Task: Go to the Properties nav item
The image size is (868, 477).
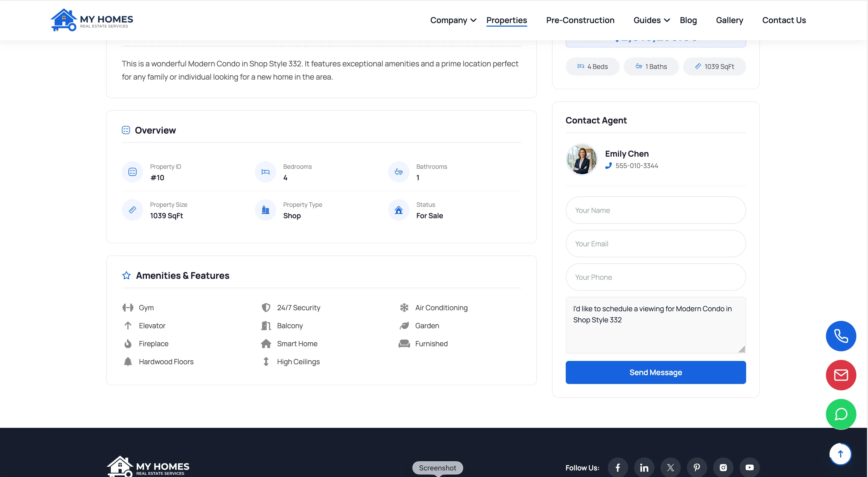Action: tap(506, 20)
